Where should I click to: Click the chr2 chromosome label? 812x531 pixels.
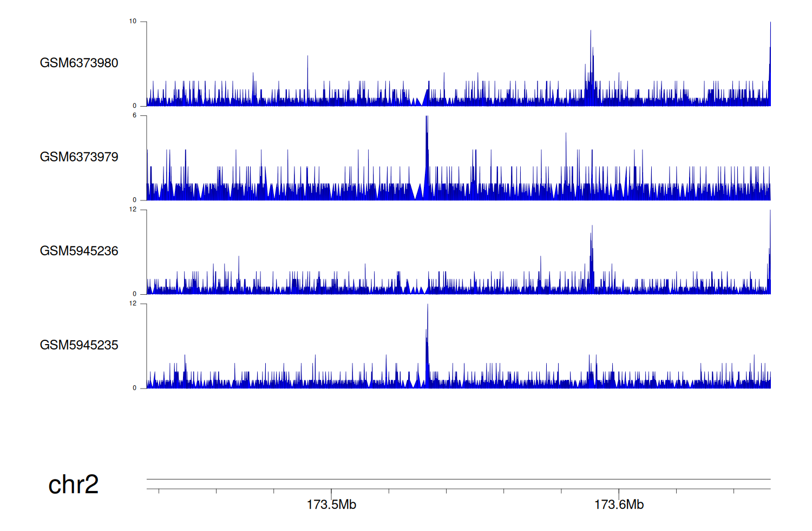(x=73, y=484)
